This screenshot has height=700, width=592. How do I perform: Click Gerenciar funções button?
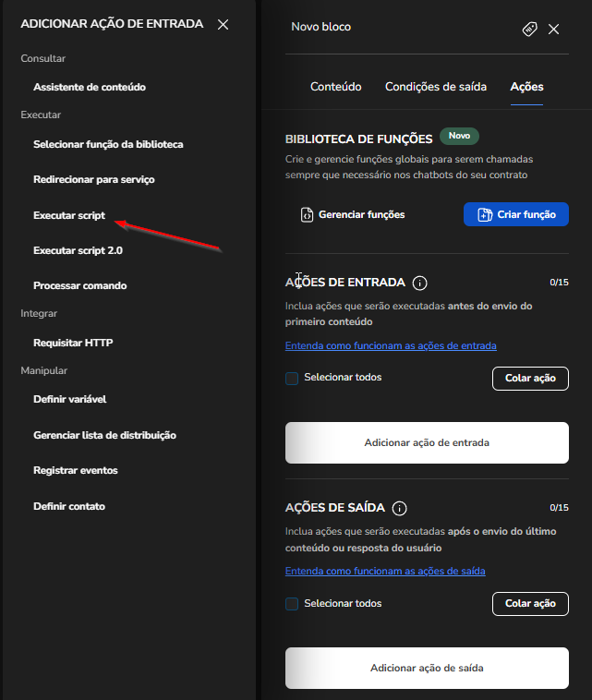point(353,215)
